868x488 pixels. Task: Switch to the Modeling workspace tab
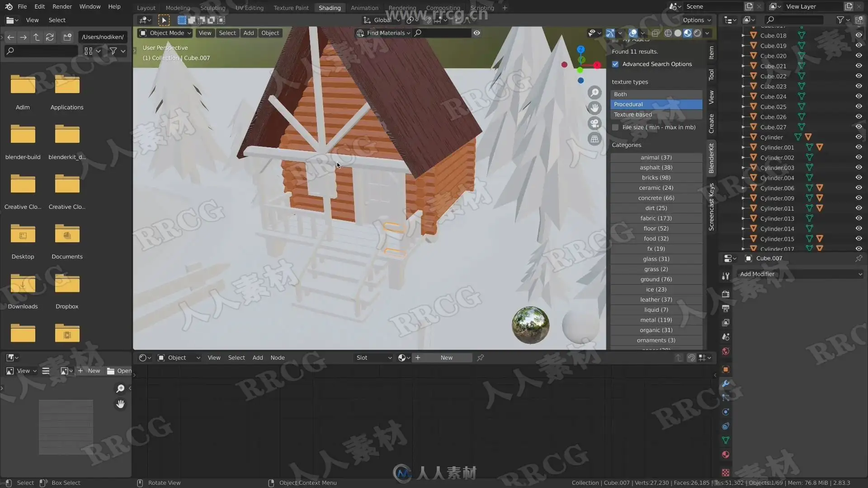pos(178,8)
